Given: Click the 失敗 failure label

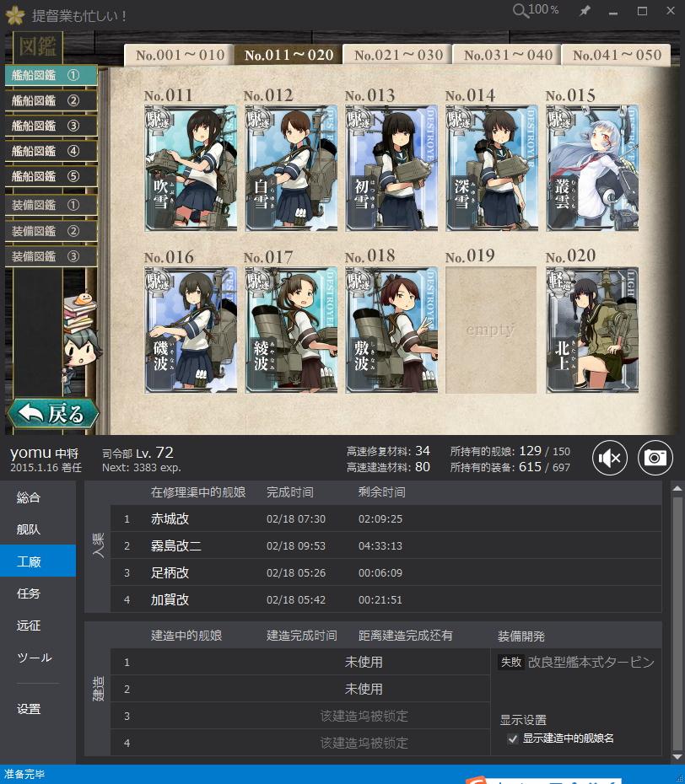Looking at the screenshot, I should [x=511, y=662].
